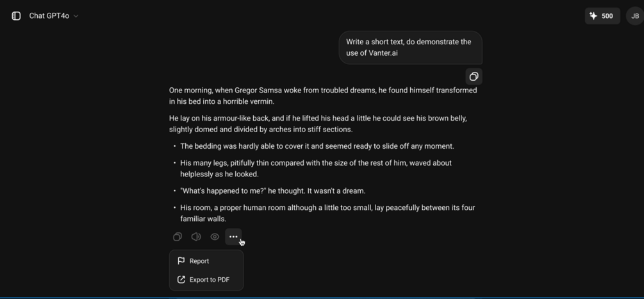
Task: Click the 500 credits count
Action: click(x=607, y=16)
